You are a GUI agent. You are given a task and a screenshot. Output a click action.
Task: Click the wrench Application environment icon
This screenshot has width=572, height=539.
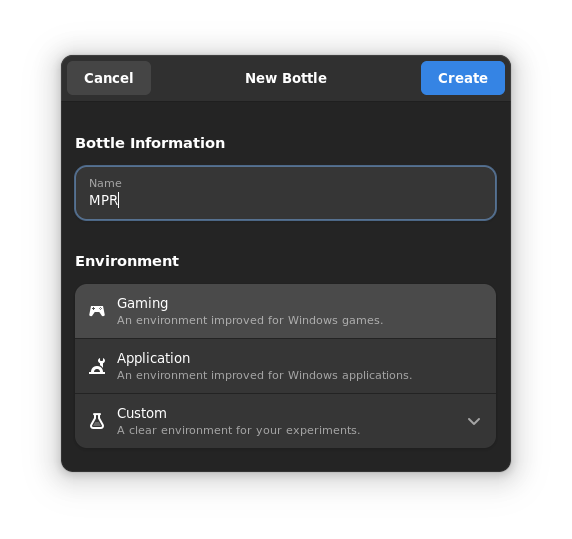tap(97, 366)
